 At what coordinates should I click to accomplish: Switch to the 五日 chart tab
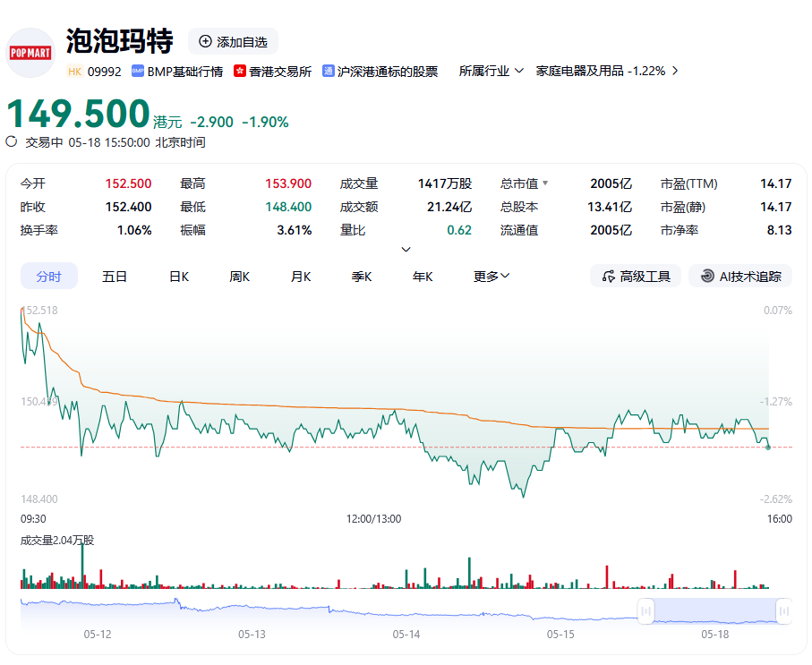point(115,276)
